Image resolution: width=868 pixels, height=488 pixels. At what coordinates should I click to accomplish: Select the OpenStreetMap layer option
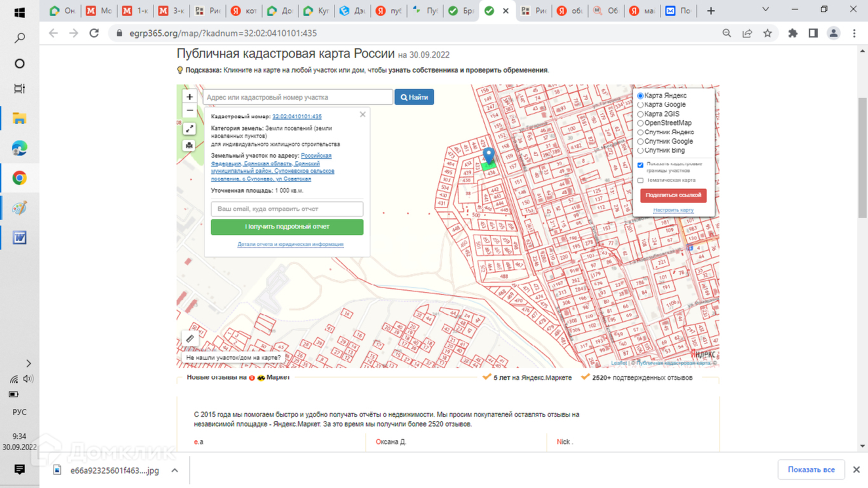tap(641, 123)
